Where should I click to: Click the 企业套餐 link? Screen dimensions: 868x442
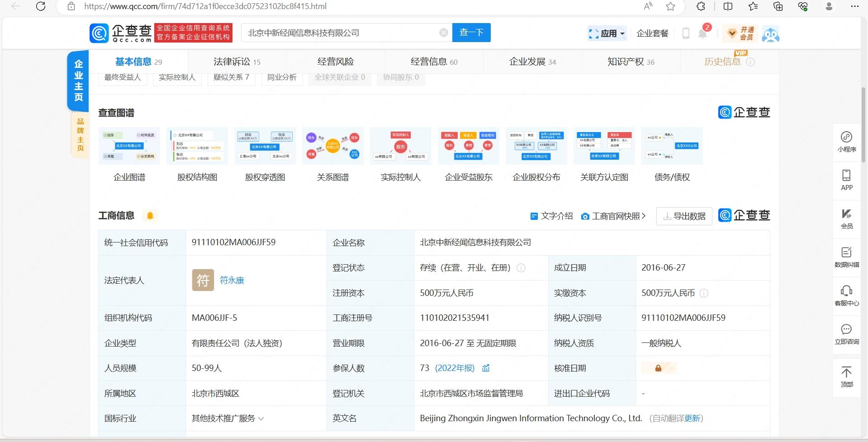(x=652, y=33)
